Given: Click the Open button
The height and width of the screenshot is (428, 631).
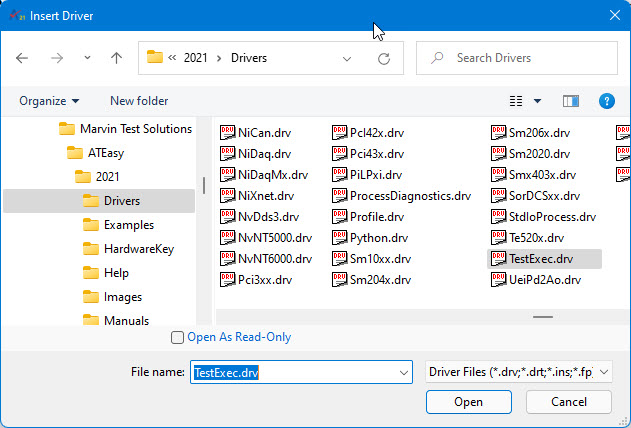Looking at the screenshot, I should coord(468,402).
